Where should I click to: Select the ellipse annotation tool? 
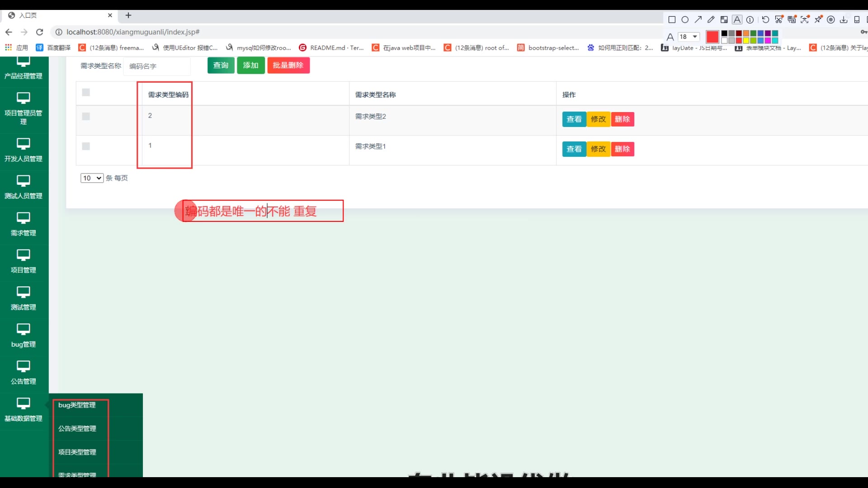click(x=685, y=19)
